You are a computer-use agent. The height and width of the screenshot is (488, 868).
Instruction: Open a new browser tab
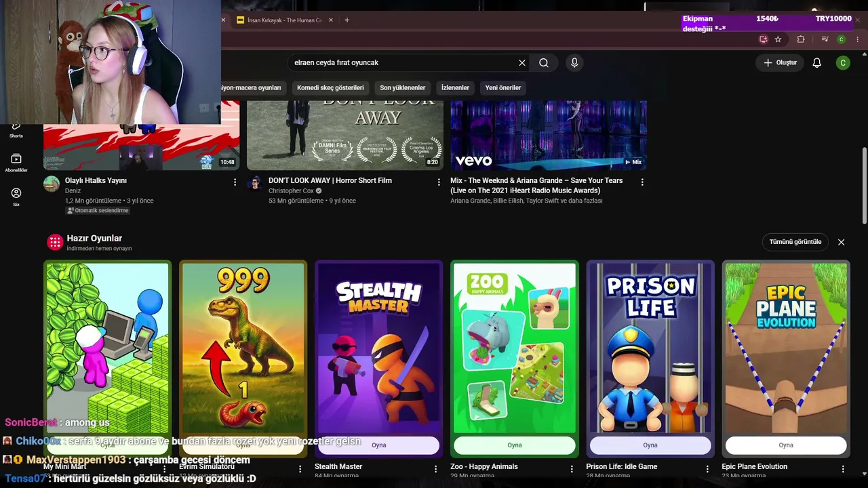pyautogui.click(x=347, y=20)
